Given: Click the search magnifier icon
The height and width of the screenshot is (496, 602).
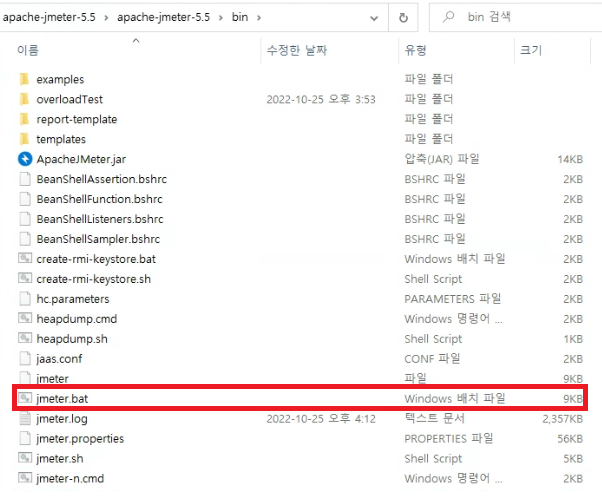Looking at the screenshot, I should [x=448, y=17].
